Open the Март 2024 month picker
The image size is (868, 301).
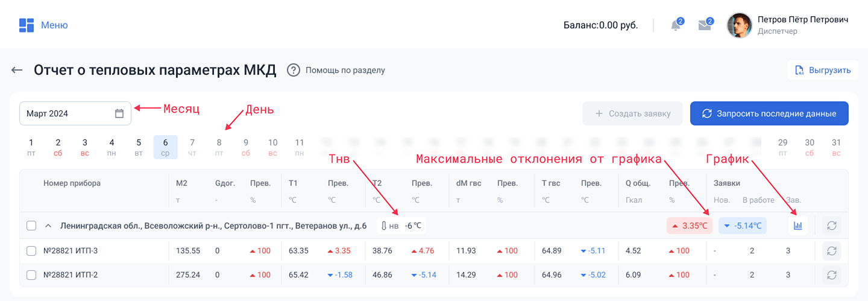[x=75, y=113]
